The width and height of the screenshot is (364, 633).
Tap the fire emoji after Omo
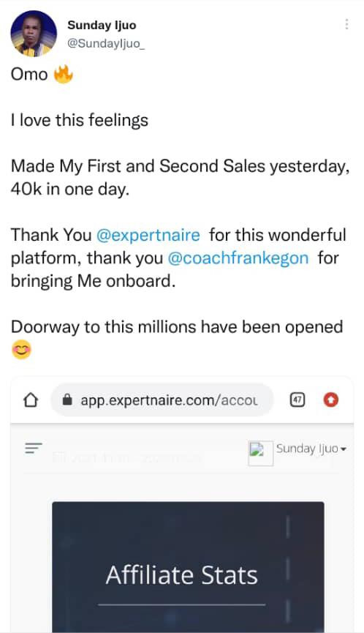pyautogui.click(x=64, y=75)
